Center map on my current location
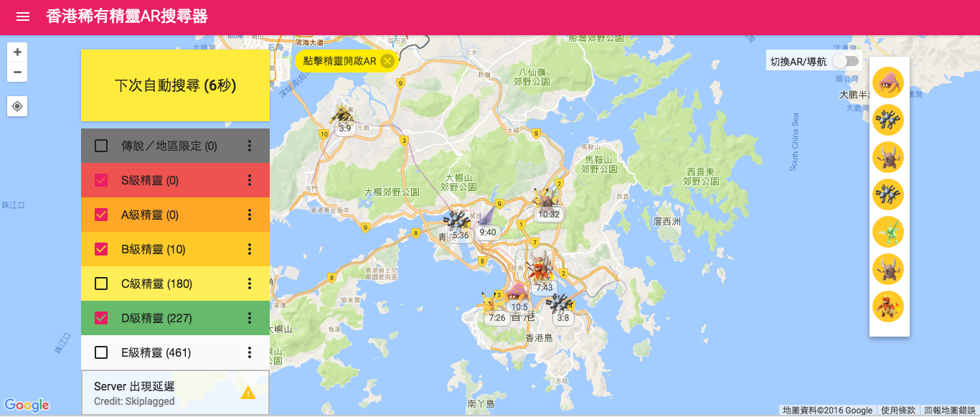The height and width of the screenshot is (417, 980). click(18, 106)
